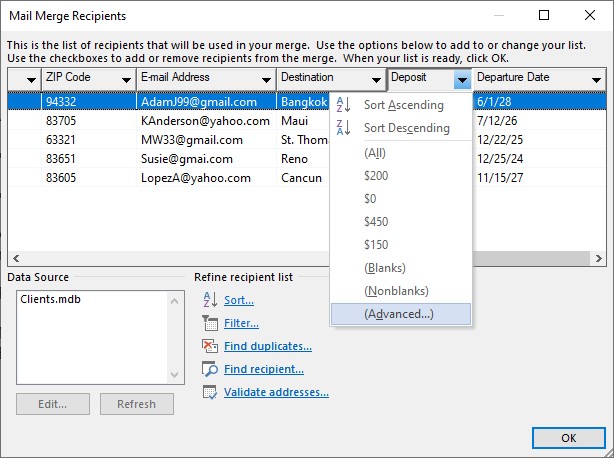Open the E-mail Address column dropdown arrow
This screenshot has height=458, width=614.
point(266,80)
